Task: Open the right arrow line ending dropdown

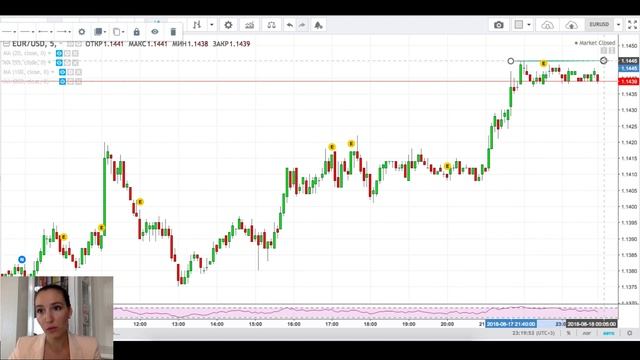Action: (x=64, y=32)
